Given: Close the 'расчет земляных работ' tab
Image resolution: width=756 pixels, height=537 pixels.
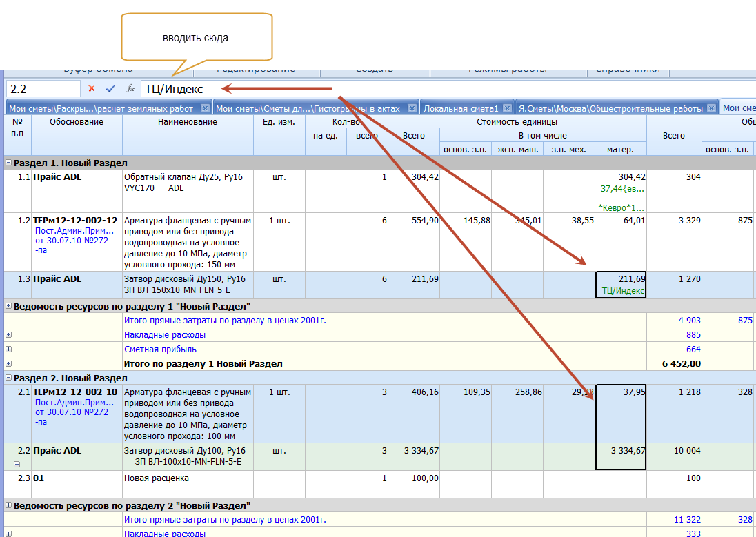Looking at the screenshot, I should coord(205,108).
